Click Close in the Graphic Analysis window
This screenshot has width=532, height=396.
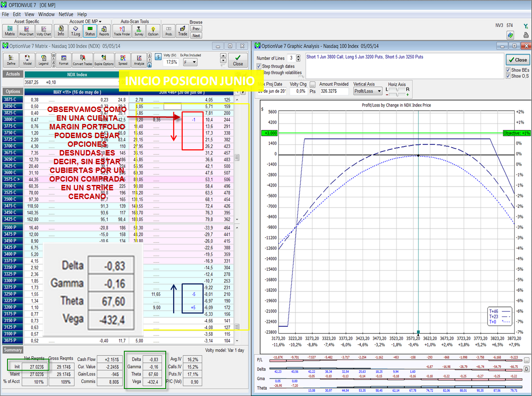[517, 60]
